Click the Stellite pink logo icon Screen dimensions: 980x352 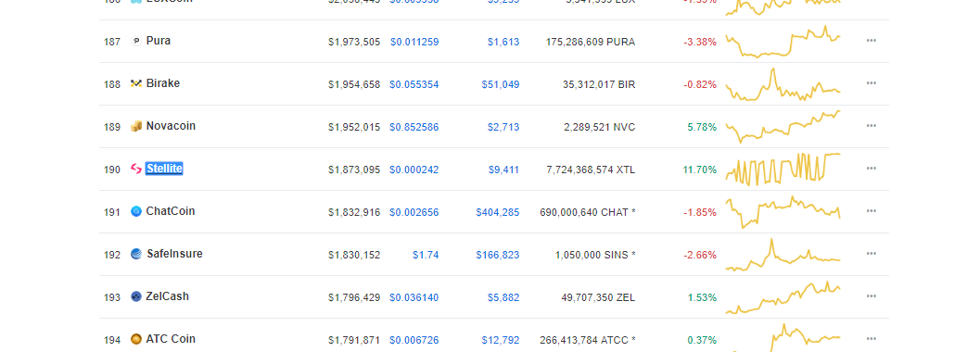point(135,169)
